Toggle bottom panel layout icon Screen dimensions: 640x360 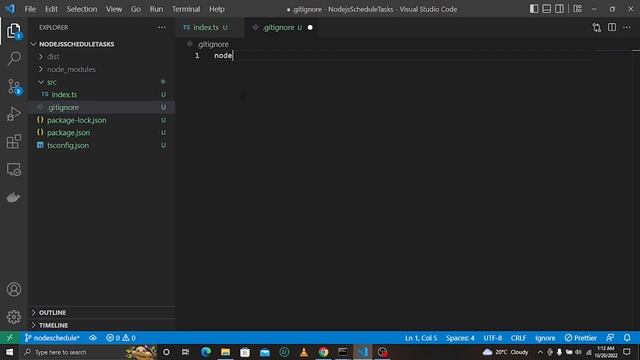click(547, 9)
